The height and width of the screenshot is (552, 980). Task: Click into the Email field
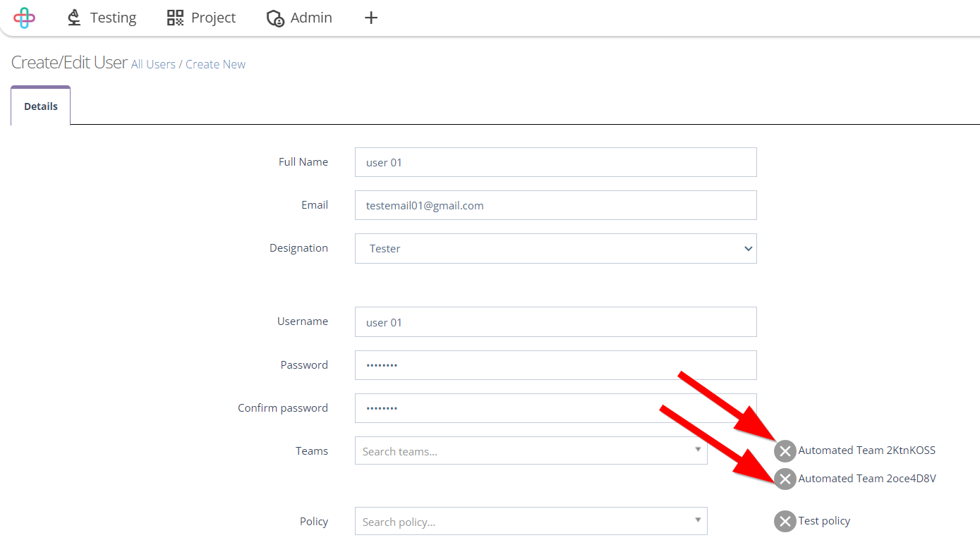(556, 205)
